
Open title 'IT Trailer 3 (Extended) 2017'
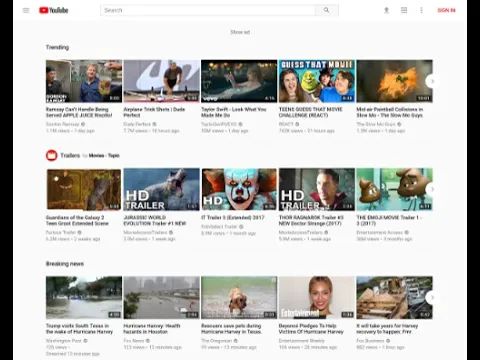coord(233,217)
